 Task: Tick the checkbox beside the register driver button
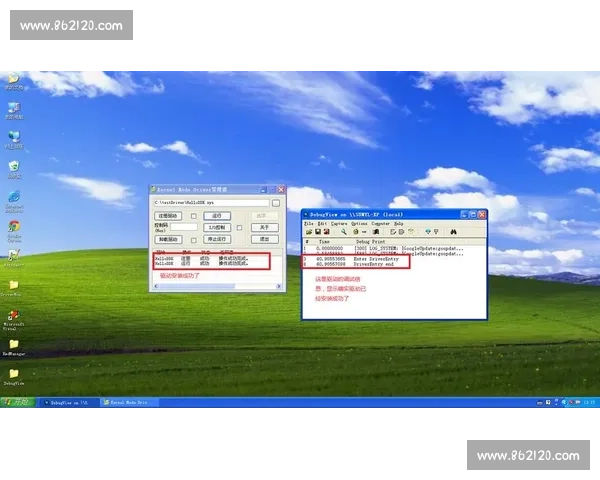click(x=194, y=216)
